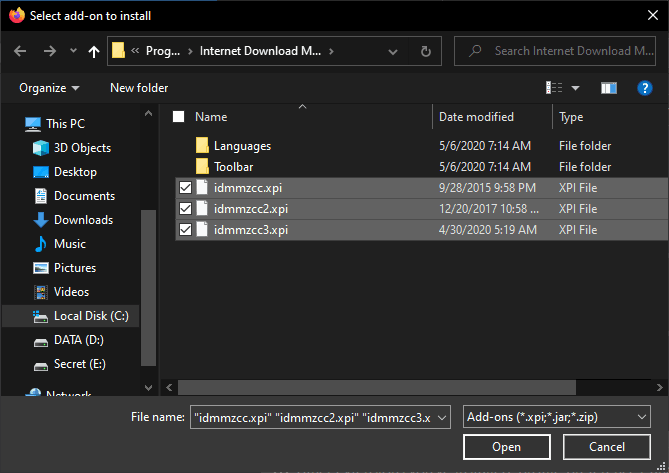The image size is (669, 473).
Task: Click Languages folder icon
Action: pyautogui.click(x=202, y=145)
